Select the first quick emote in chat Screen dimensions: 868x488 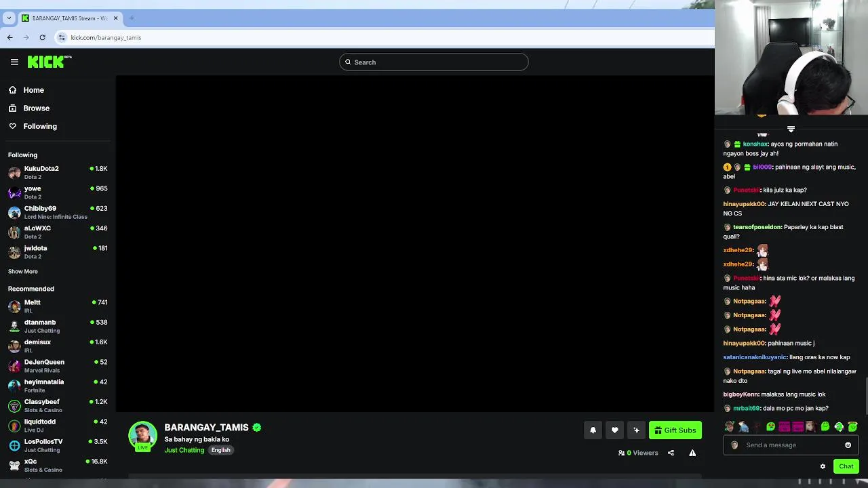coord(730,427)
